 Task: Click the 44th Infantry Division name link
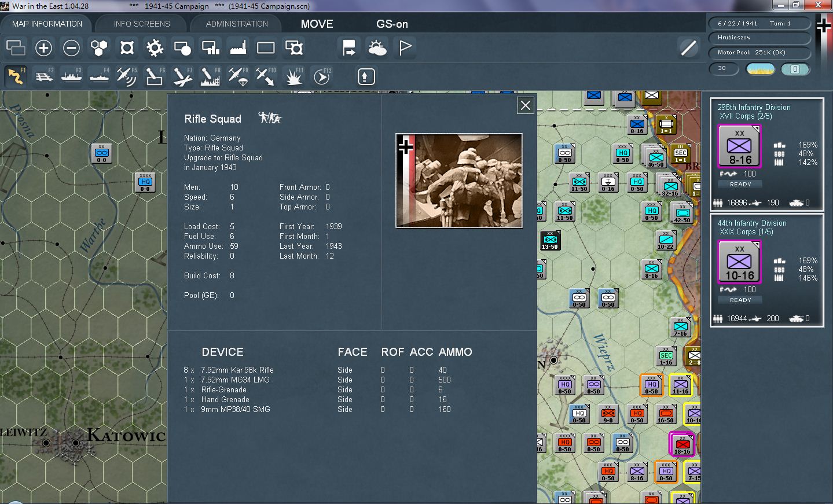[x=751, y=223]
